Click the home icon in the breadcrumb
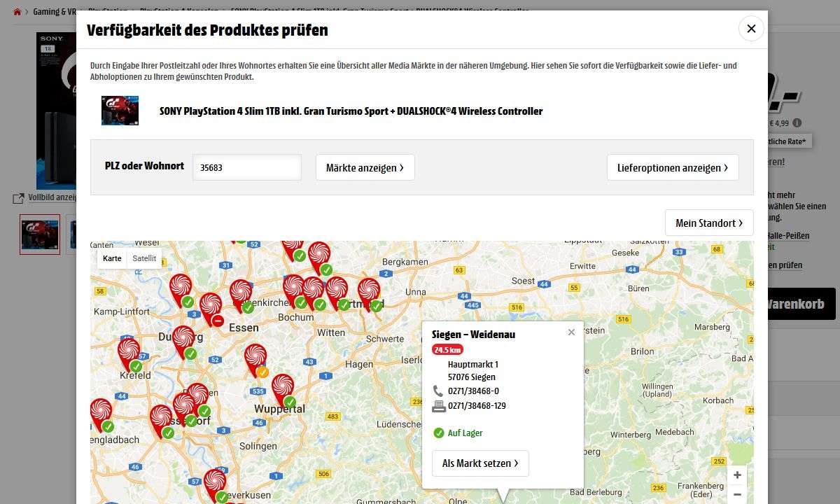The width and height of the screenshot is (840, 504). coord(17,12)
